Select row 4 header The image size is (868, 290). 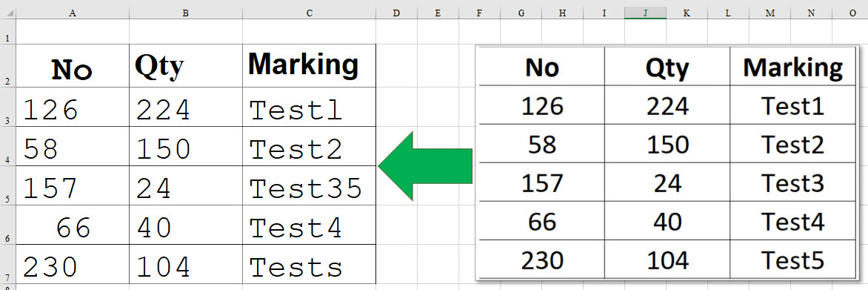coord(7,146)
